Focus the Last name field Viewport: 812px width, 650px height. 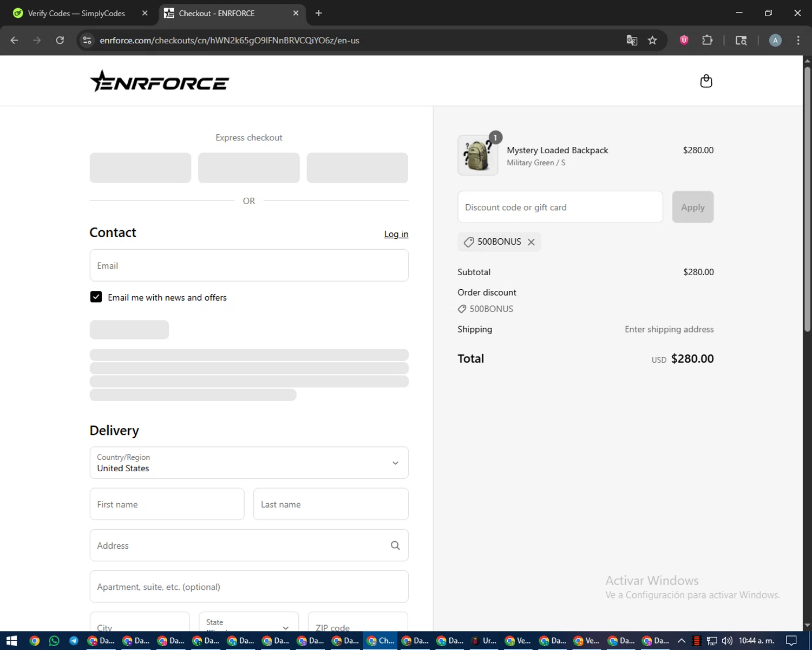(331, 504)
